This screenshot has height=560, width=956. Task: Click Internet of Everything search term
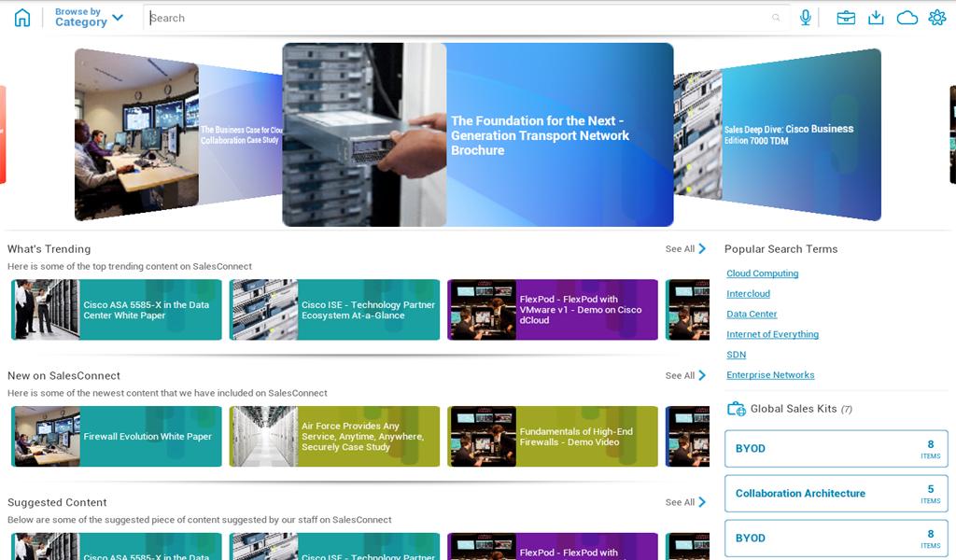(x=772, y=334)
